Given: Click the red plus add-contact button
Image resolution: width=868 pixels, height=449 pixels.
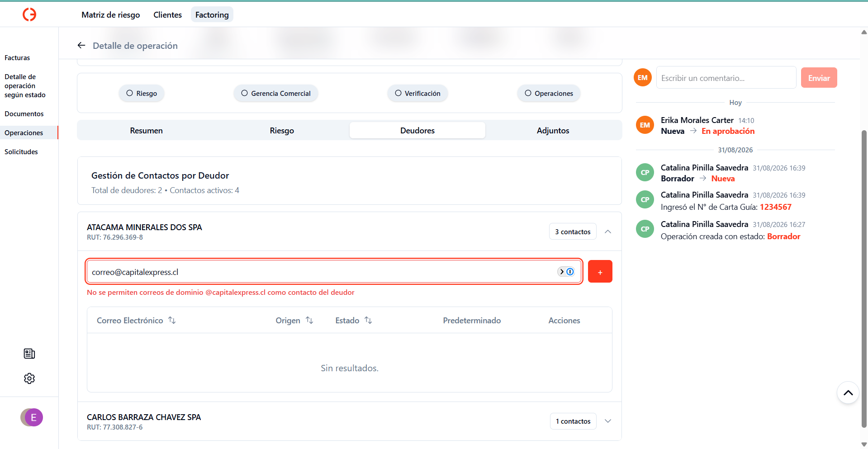Looking at the screenshot, I should point(600,271).
